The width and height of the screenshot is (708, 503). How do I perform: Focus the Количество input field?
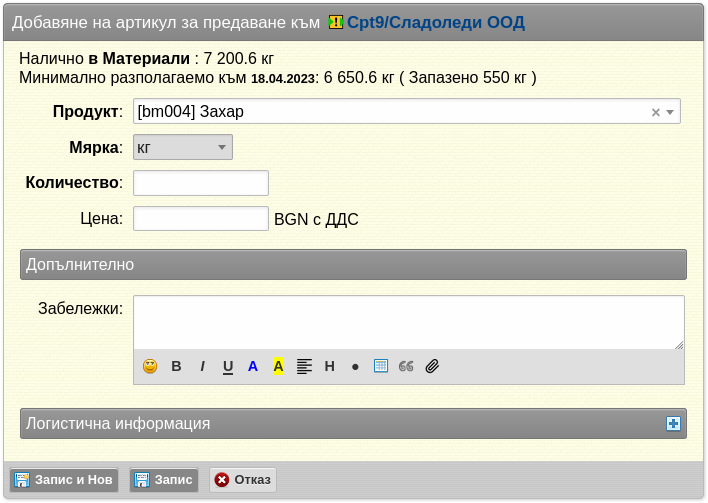pyautogui.click(x=201, y=183)
